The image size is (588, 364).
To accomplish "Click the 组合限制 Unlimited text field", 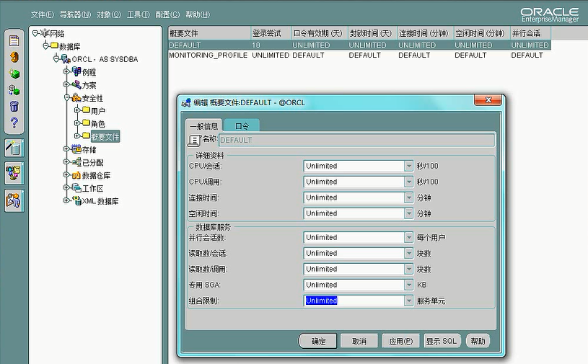I will point(354,301).
